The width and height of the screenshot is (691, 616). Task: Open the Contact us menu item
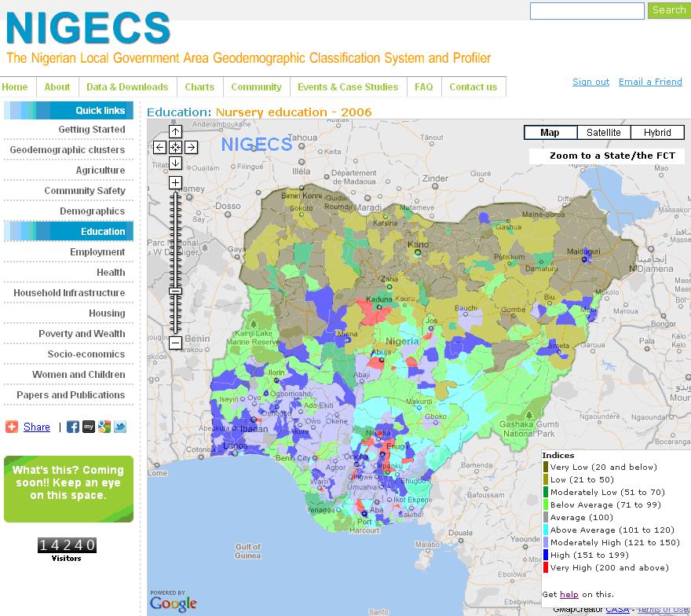point(473,87)
